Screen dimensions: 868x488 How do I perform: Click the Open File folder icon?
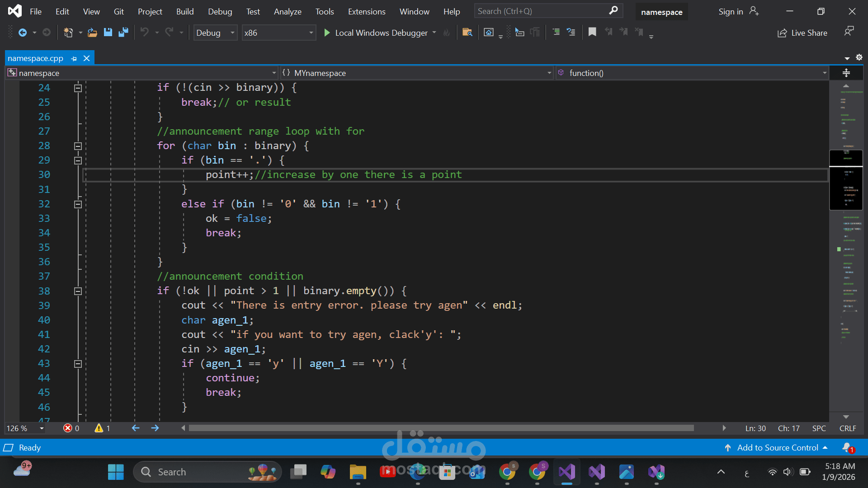[92, 33]
